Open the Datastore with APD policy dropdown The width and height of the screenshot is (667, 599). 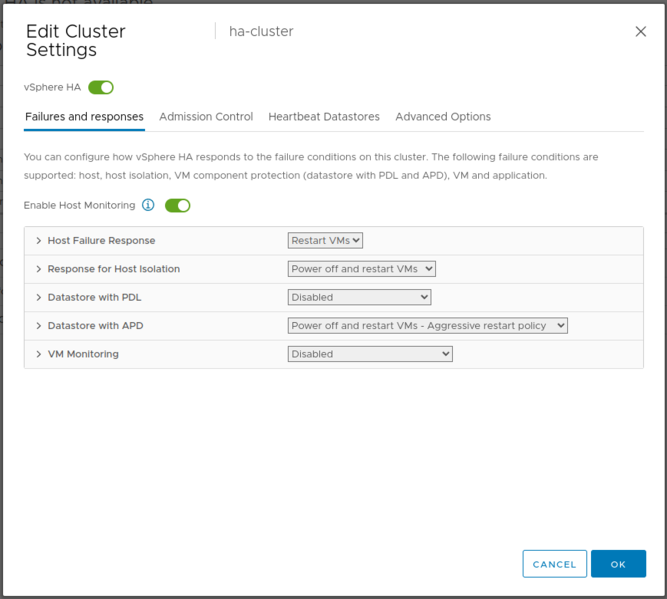point(428,326)
